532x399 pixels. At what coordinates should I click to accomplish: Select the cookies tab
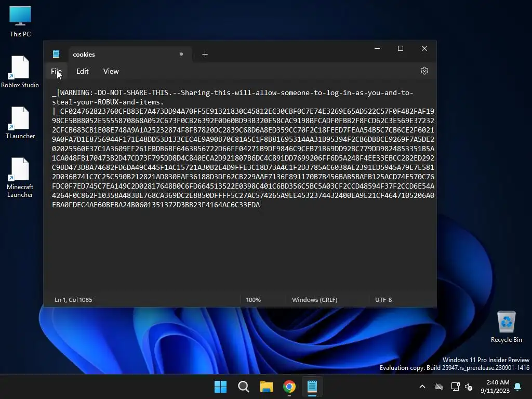point(130,54)
